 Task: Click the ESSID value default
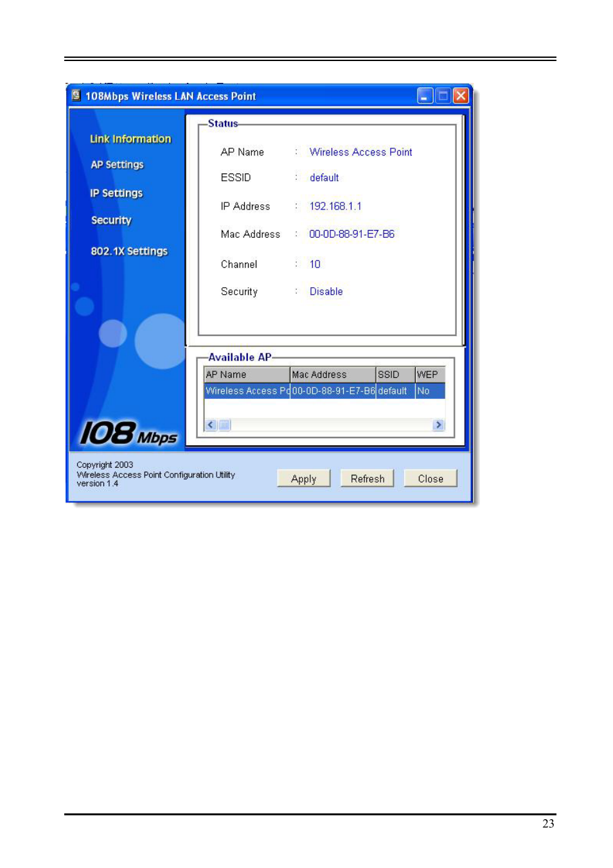(324, 178)
